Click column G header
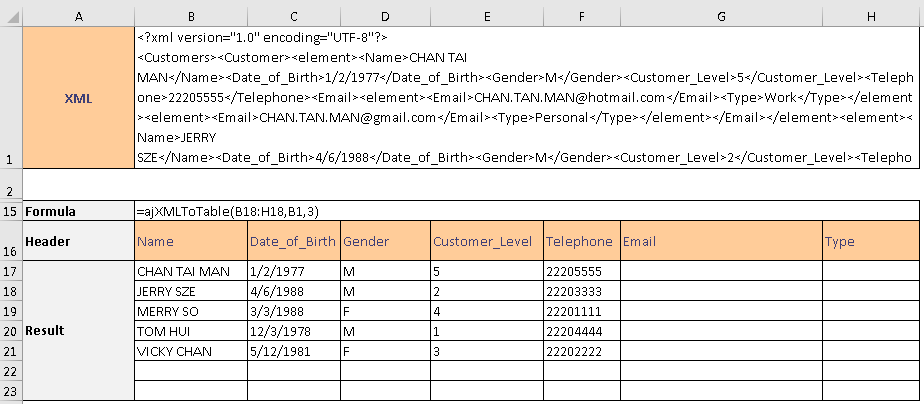 tap(720, 12)
